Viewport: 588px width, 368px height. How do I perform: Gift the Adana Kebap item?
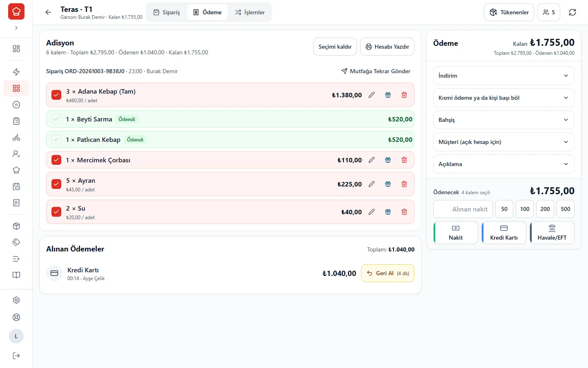[x=388, y=95]
